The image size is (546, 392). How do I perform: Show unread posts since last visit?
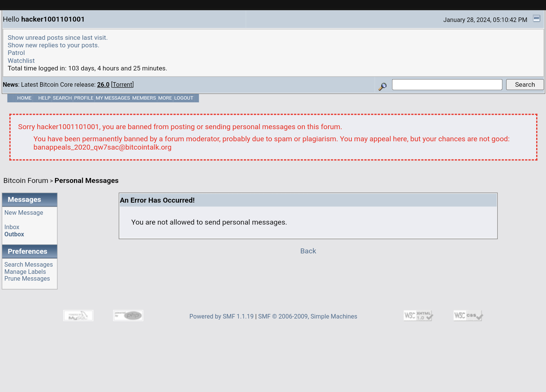(58, 37)
